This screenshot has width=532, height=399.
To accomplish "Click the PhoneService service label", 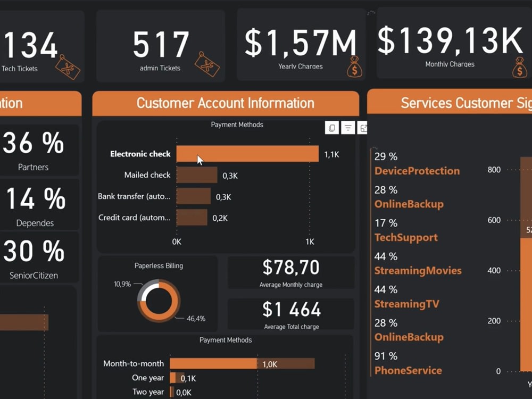I will [x=408, y=370].
